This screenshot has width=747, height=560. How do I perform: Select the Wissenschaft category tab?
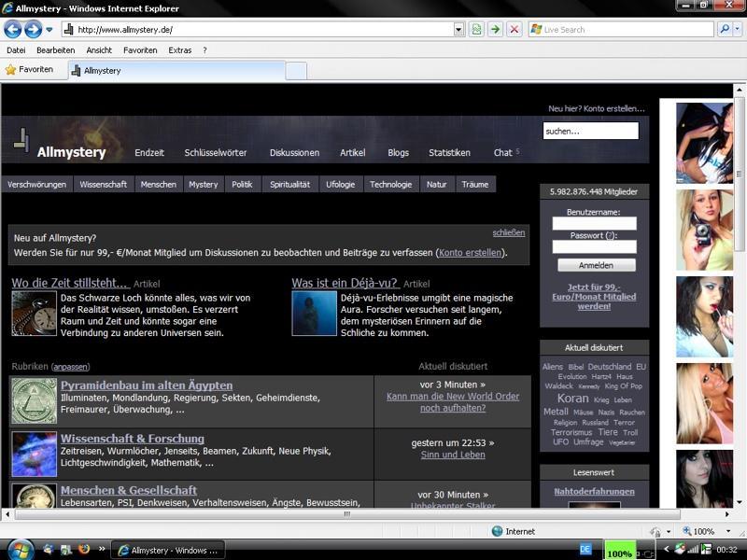104,184
